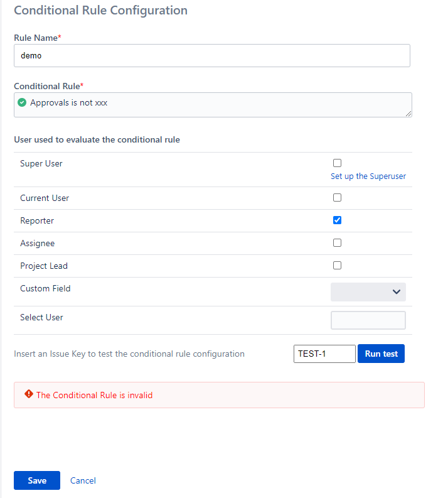448x498 pixels.
Task: Enable the Super User checkbox
Action: (337, 163)
